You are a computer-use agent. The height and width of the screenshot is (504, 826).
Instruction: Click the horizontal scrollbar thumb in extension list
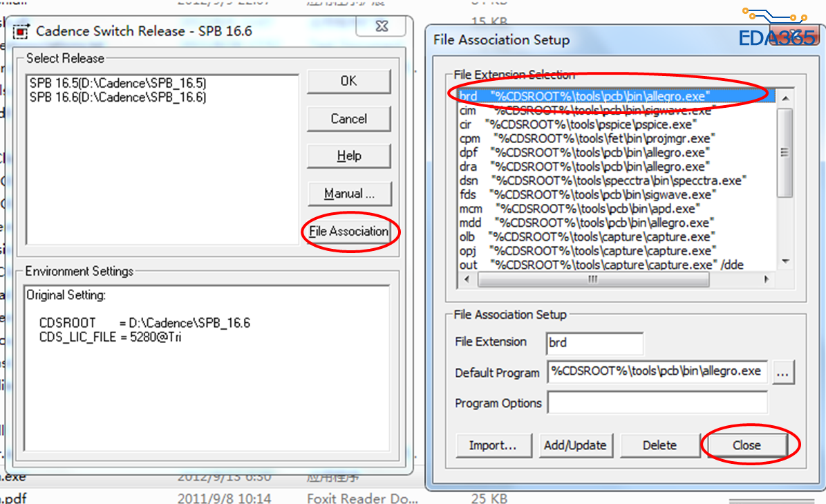593,279
